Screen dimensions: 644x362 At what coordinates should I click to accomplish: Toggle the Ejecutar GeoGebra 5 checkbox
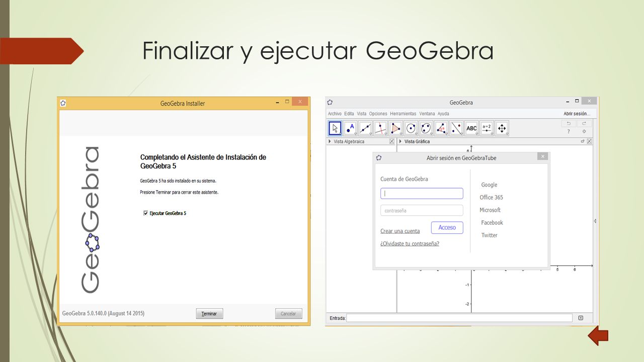click(x=146, y=213)
